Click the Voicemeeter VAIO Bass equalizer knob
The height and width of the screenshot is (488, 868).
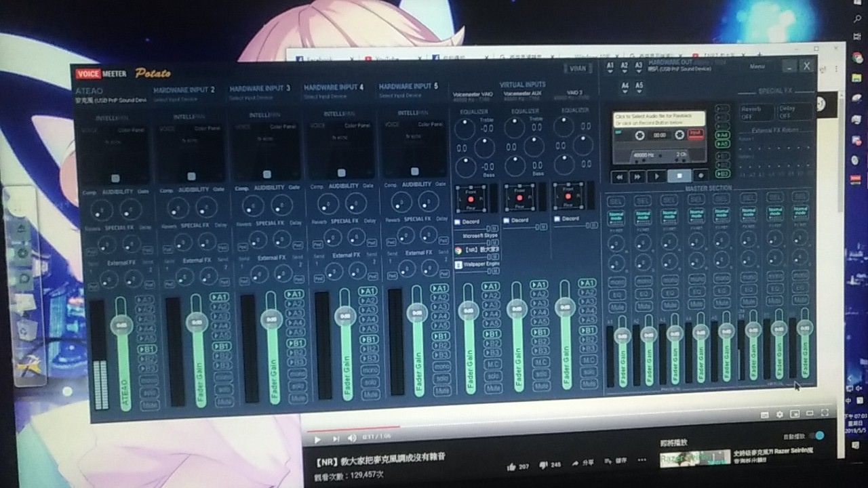tap(466, 167)
